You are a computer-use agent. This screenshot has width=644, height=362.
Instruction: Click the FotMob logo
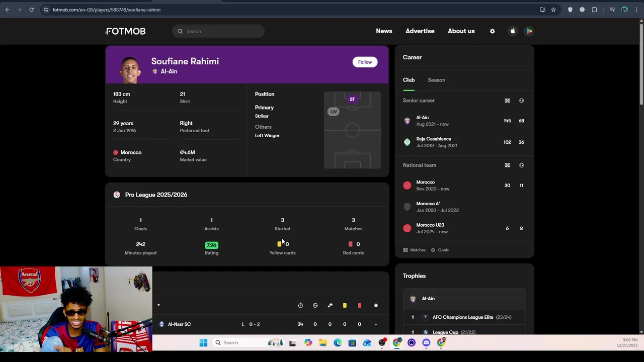click(x=125, y=31)
